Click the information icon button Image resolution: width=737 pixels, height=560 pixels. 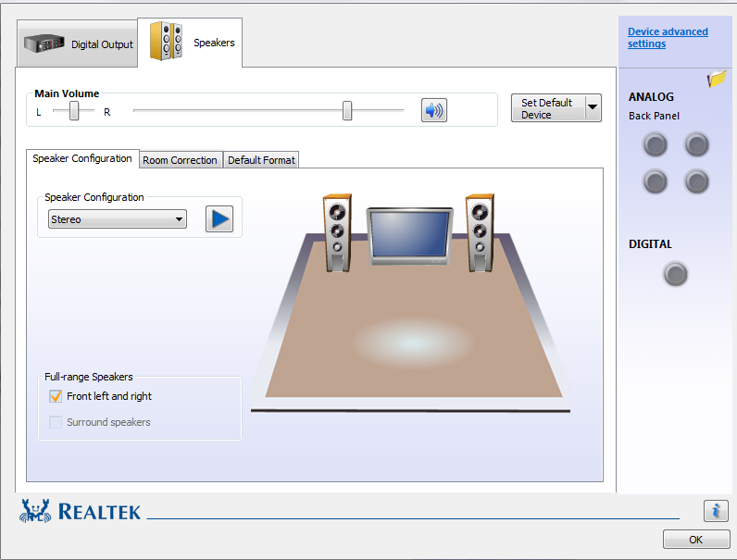[716, 511]
